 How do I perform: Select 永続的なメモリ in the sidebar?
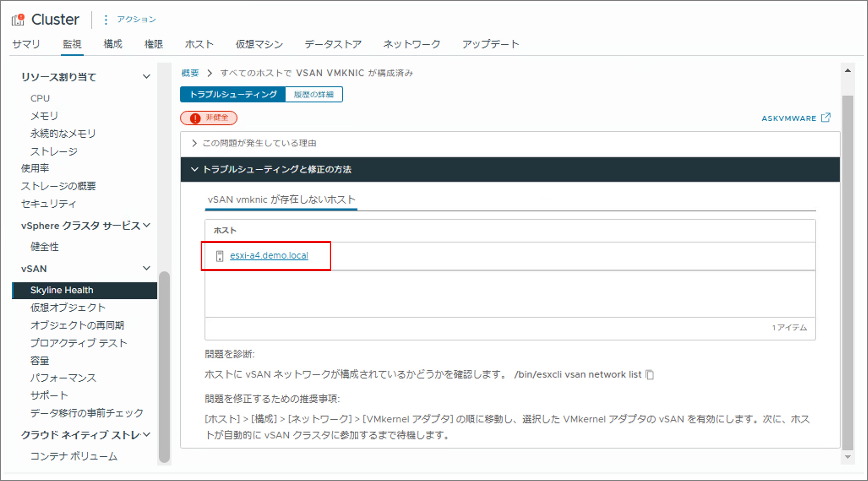(63, 134)
